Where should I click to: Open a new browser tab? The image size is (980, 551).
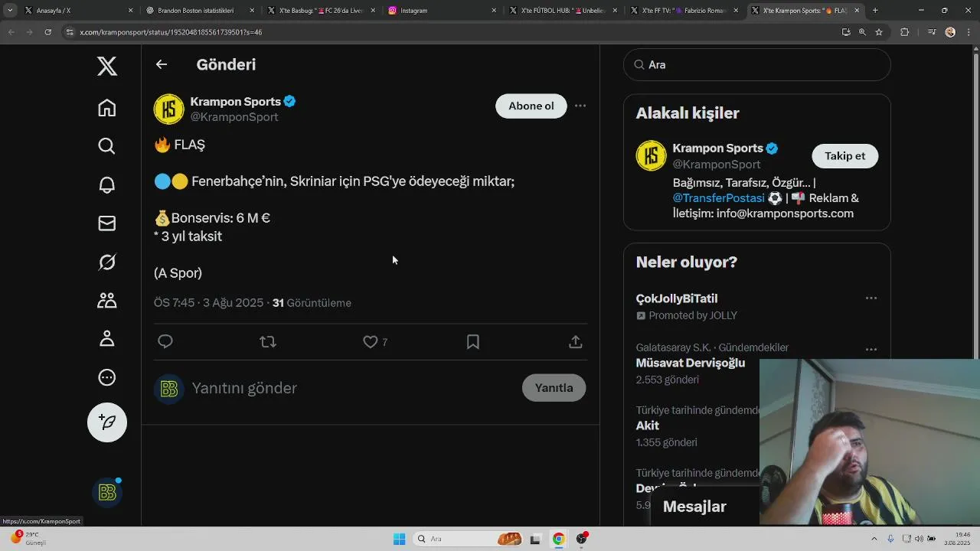pyautogui.click(x=875, y=11)
